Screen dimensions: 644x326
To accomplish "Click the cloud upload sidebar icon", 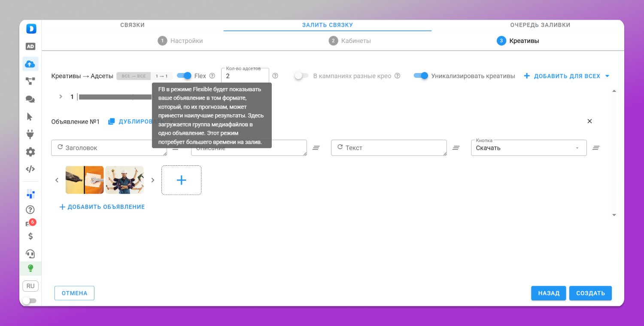I will [30, 64].
